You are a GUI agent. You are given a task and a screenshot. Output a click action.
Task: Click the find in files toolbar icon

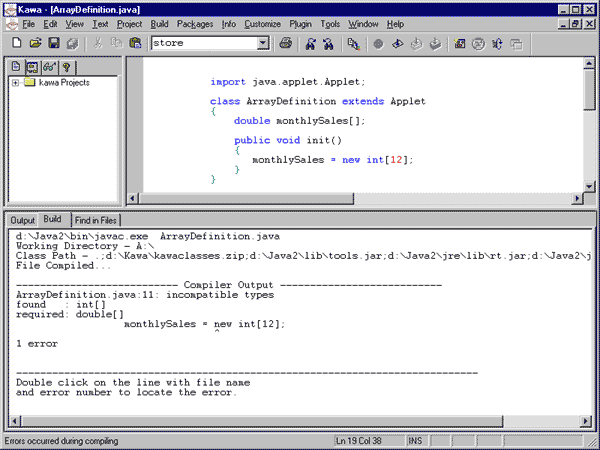coord(354,44)
